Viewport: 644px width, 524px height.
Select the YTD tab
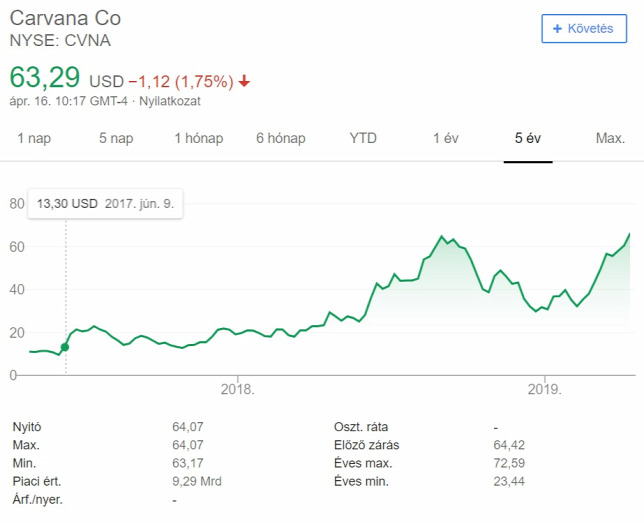click(363, 138)
